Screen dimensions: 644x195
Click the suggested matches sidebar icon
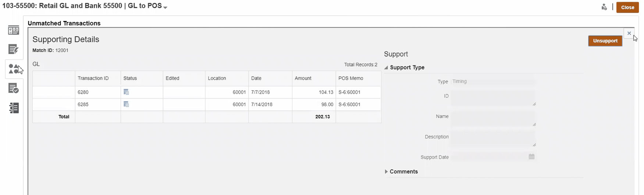(x=14, y=49)
